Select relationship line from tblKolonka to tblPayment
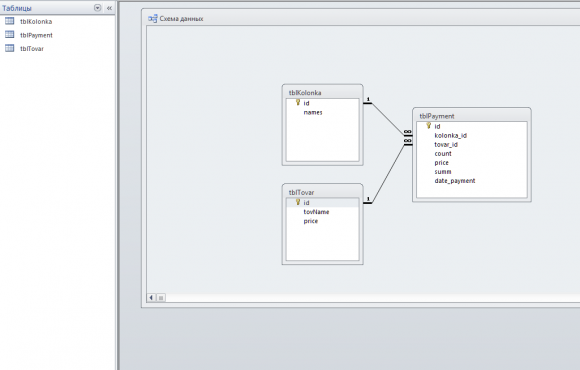Viewport: 580px width, 370px height. [x=387, y=119]
